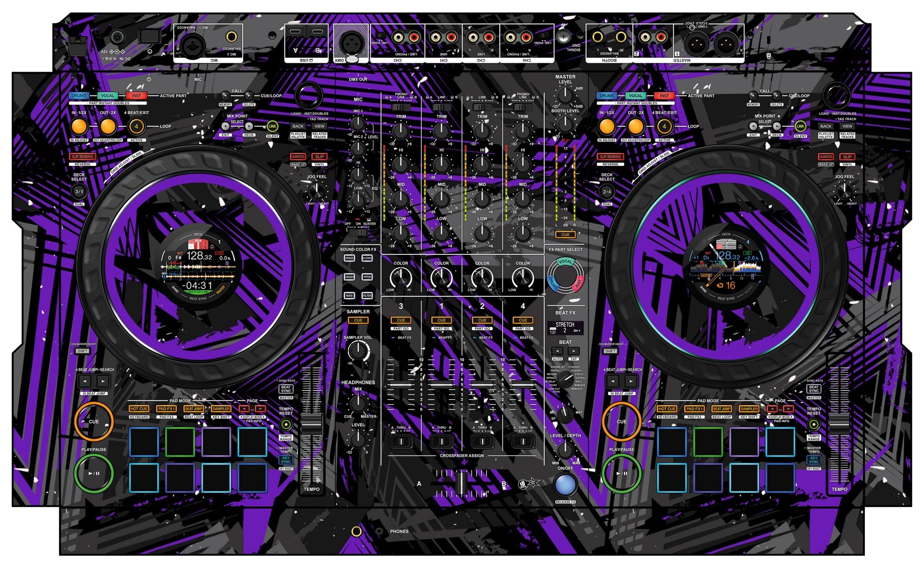Tap the NOISE sound color FX button
924x561 pixels.
(349, 296)
